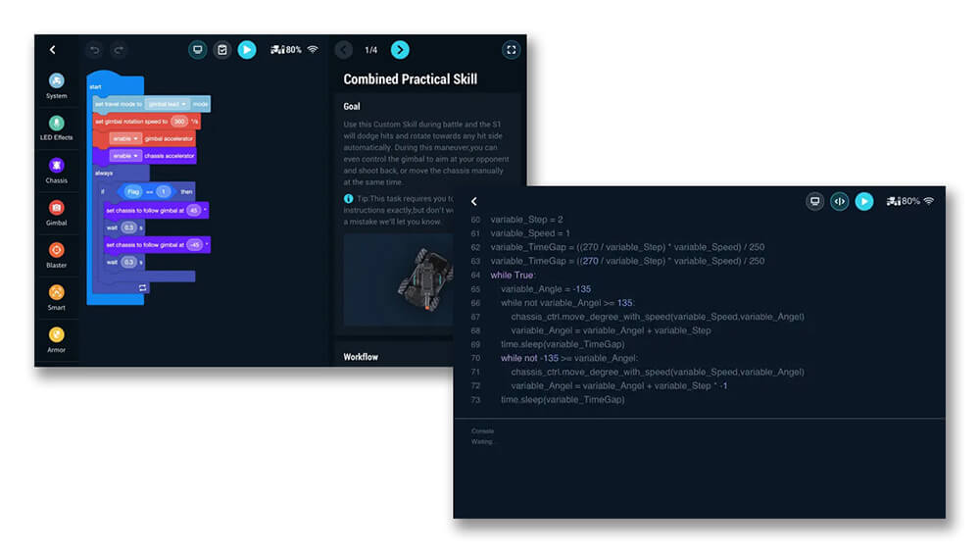Open the LED Effects block category
The width and height of the screenshot is (980, 553).
[x=56, y=128]
